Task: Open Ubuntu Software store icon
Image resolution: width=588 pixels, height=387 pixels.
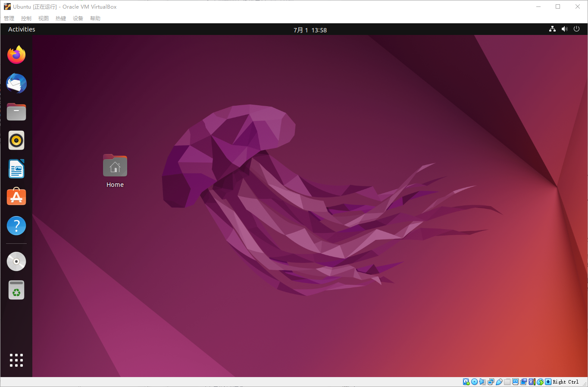Action: coord(16,197)
